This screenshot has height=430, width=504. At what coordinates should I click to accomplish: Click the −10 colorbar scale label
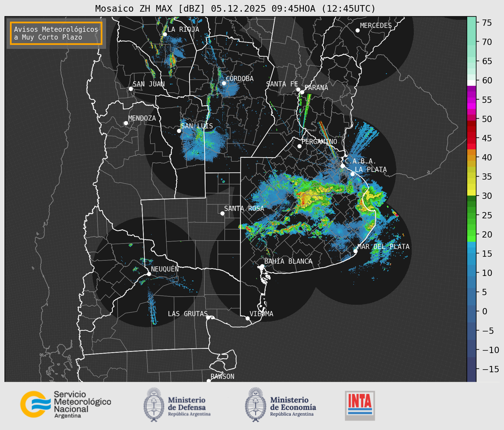[490, 350]
